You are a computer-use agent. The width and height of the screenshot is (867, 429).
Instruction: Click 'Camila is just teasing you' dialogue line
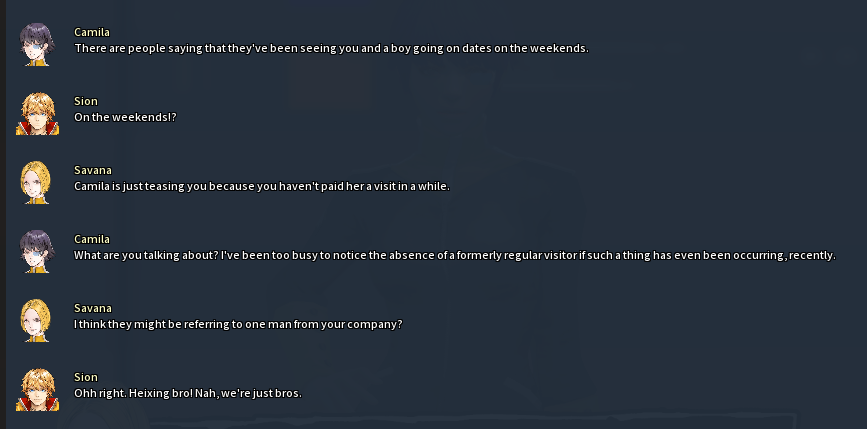click(x=262, y=186)
